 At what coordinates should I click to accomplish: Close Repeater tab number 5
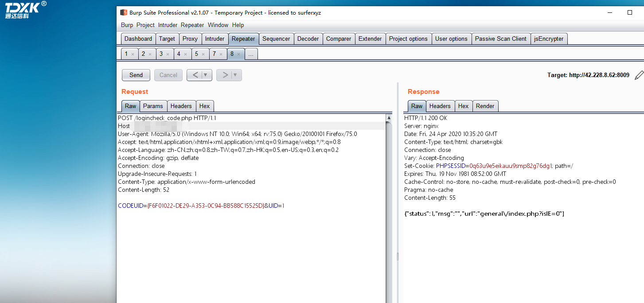click(203, 54)
